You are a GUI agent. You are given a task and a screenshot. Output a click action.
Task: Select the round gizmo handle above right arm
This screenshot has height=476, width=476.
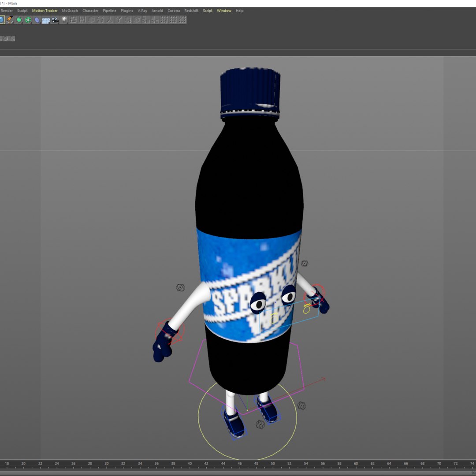coord(305,263)
